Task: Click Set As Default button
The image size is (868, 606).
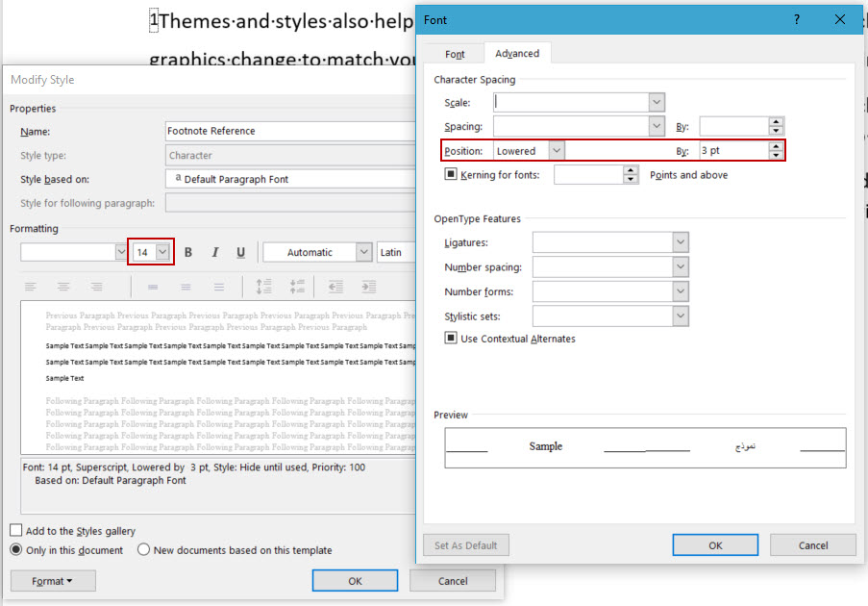Action: click(465, 545)
